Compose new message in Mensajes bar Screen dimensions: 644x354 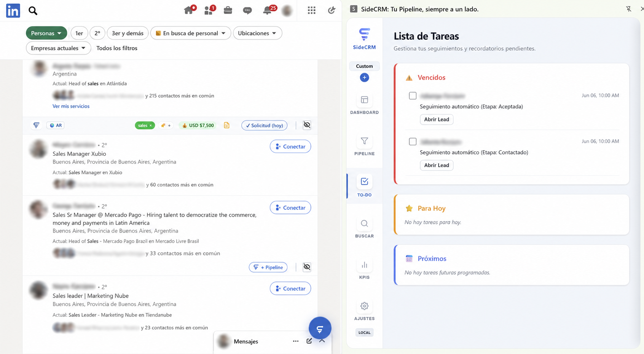coord(309,341)
